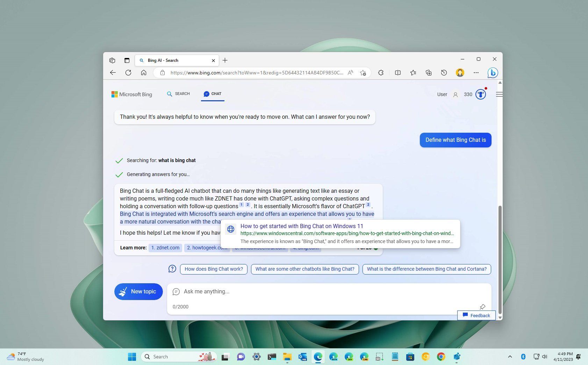588x365 pixels.
Task: Add this page to favorites via the star icon
Action: (363, 73)
